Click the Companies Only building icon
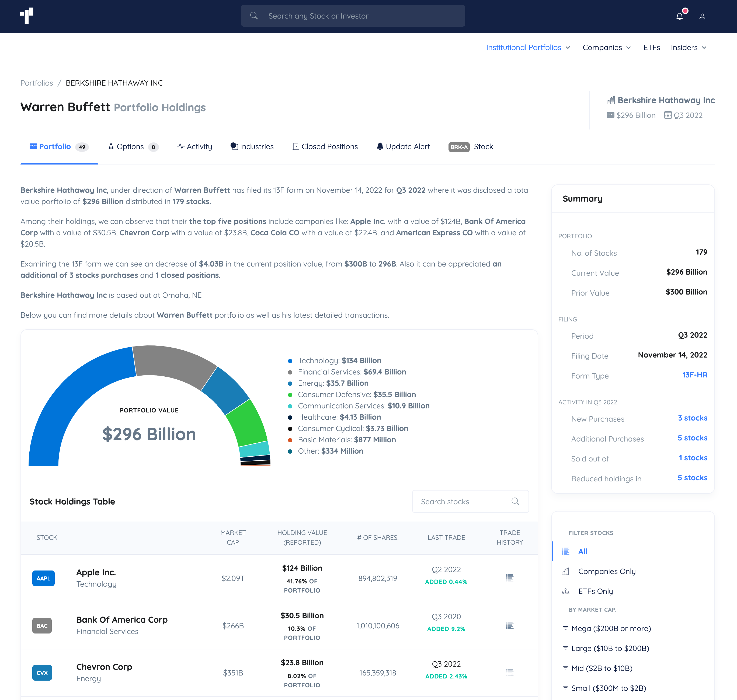 [566, 571]
